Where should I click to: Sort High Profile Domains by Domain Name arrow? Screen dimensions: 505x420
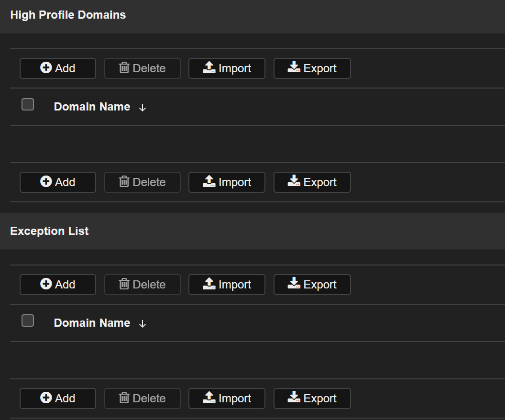tap(142, 108)
